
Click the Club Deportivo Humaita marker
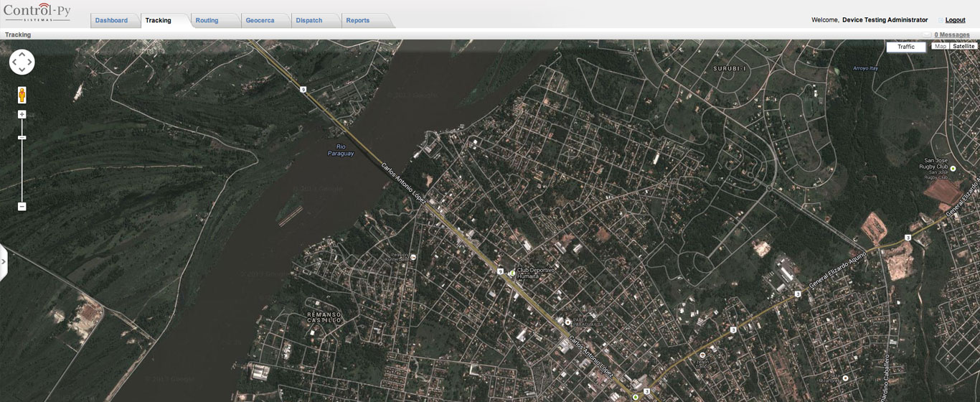coord(512,273)
